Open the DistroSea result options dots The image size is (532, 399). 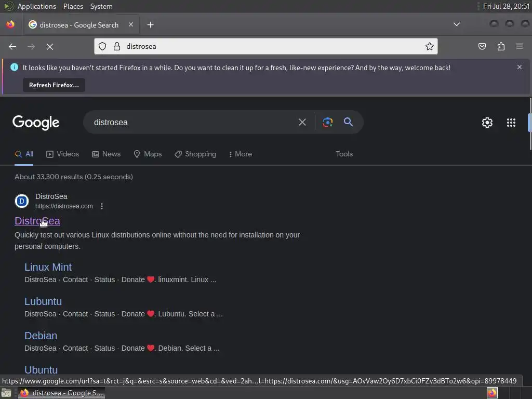click(102, 206)
